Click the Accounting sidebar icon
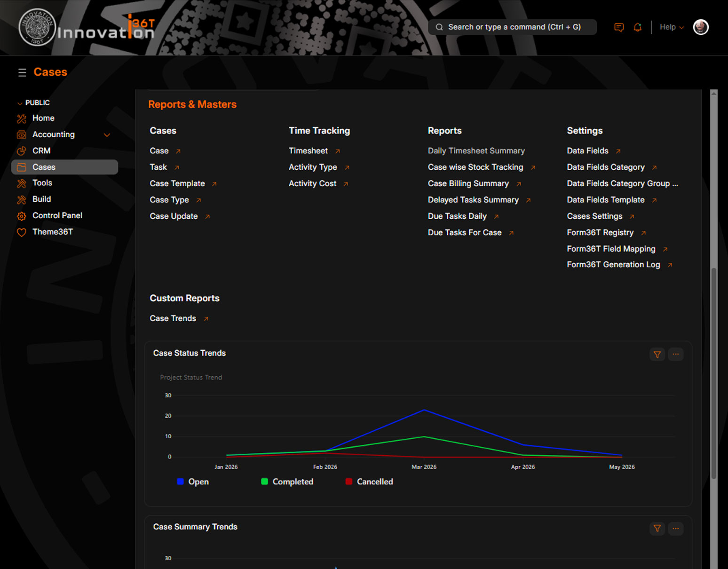728x569 pixels. click(x=22, y=135)
